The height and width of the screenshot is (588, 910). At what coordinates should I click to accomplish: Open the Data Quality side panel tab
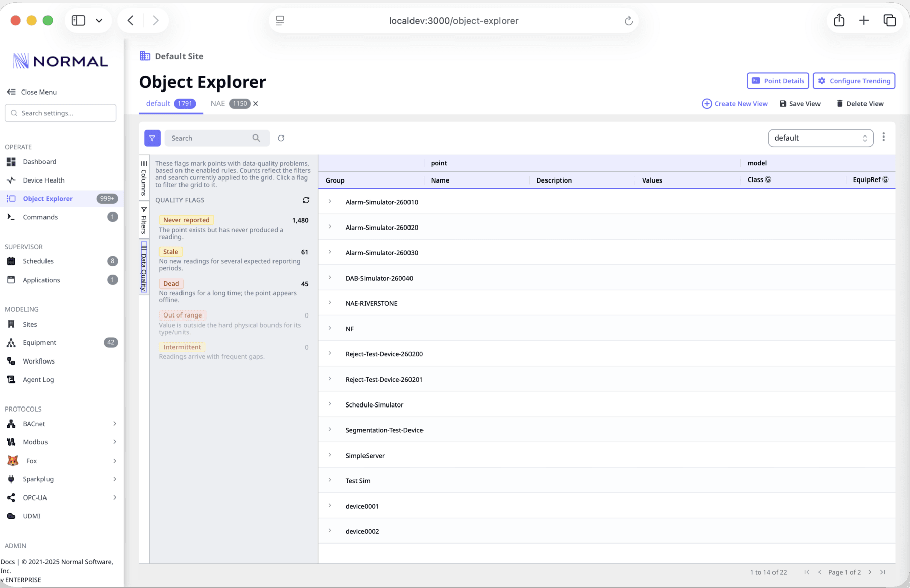(x=144, y=267)
